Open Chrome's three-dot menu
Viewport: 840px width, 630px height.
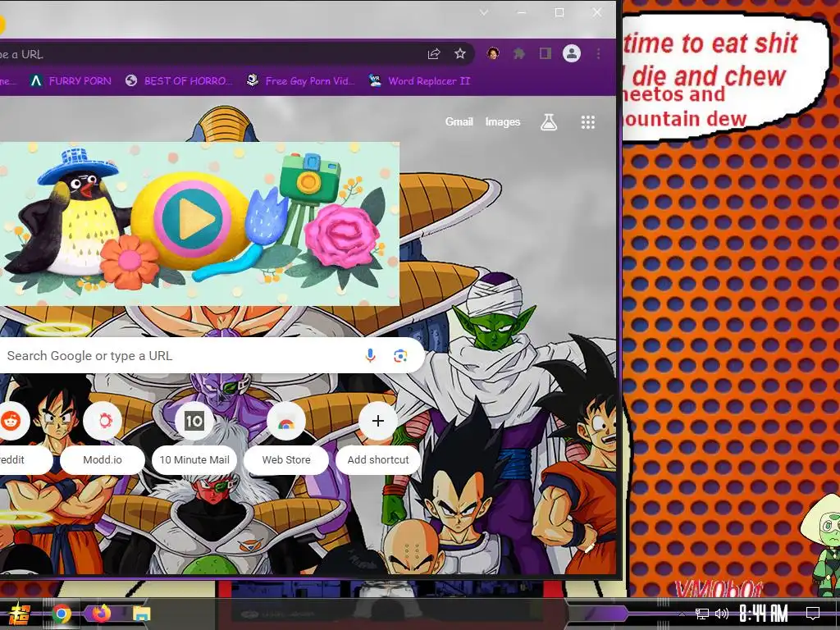click(x=598, y=53)
